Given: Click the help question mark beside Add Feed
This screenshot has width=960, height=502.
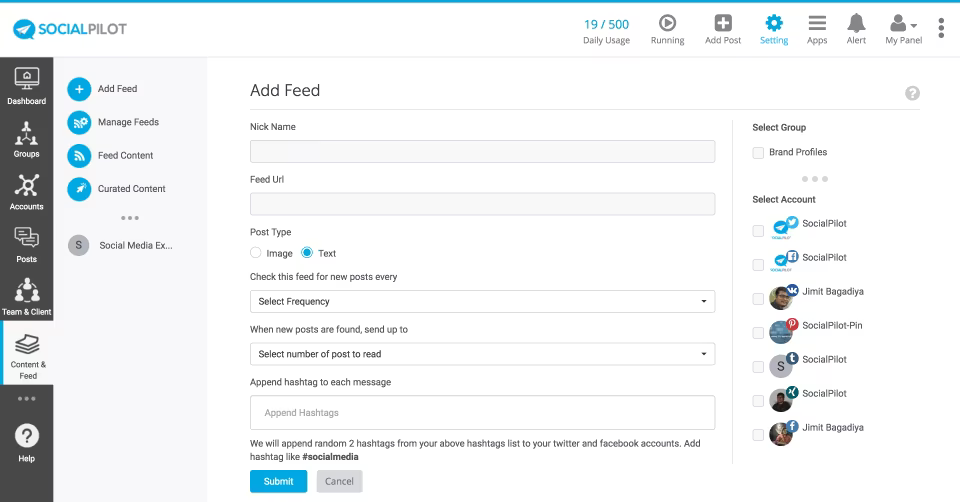Looking at the screenshot, I should (x=912, y=93).
